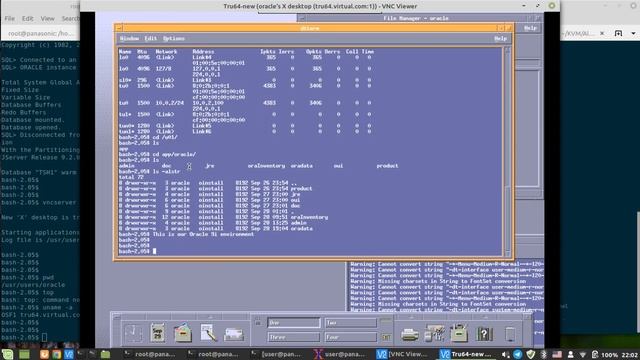Click the printer icon on front panel
Image resolution: width=640 pixels, height=360 pixels.
409,335
